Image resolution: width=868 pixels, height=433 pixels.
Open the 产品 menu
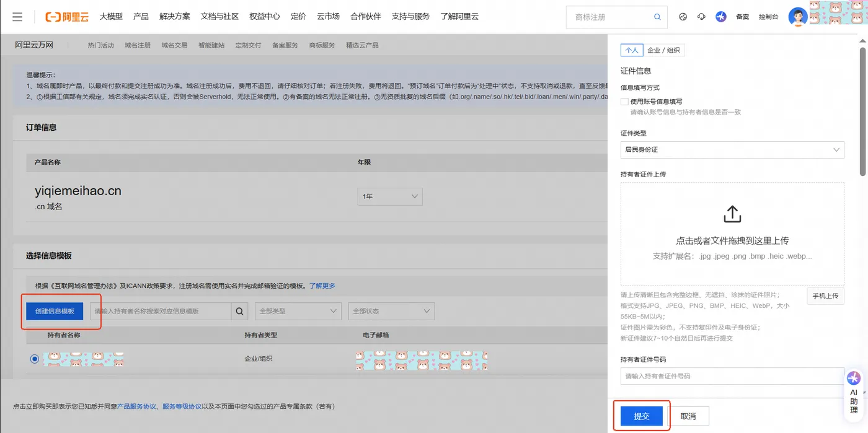pos(141,17)
